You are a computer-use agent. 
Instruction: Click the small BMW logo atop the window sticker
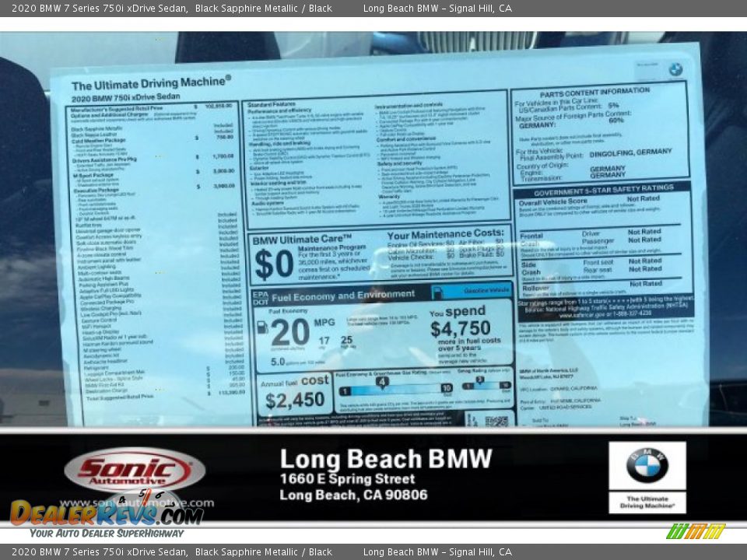(674, 69)
